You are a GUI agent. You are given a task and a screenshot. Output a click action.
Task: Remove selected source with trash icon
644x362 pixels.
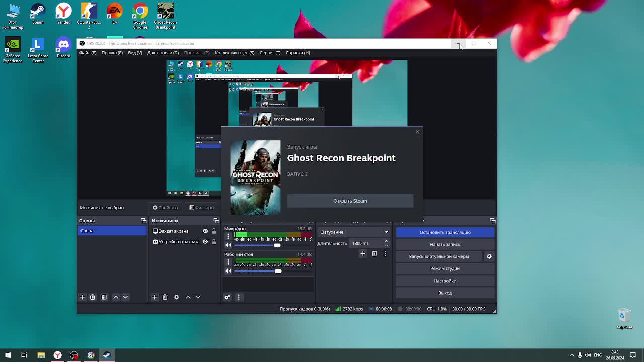tap(165, 297)
